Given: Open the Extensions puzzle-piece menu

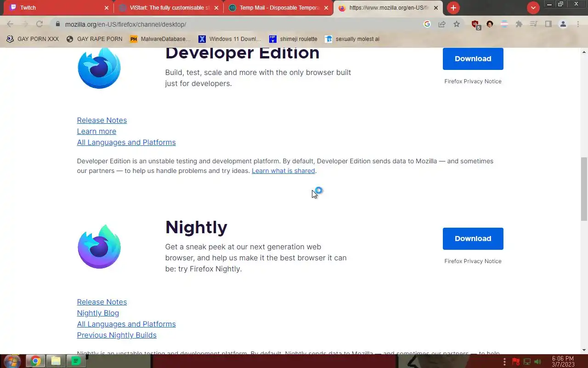Looking at the screenshot, I should pyautogui.click(x=519, y=24).
